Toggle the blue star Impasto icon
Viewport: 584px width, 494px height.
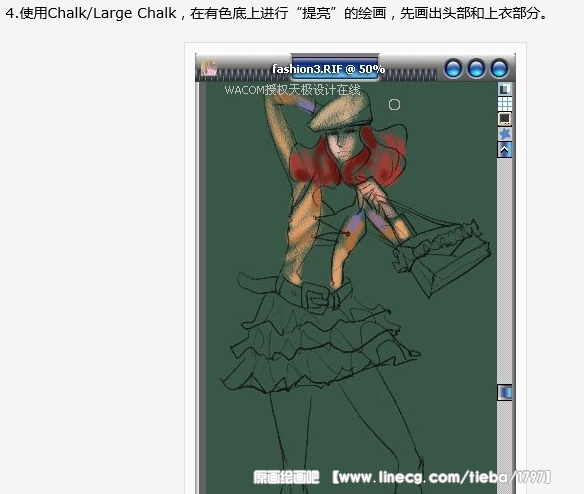505,134
